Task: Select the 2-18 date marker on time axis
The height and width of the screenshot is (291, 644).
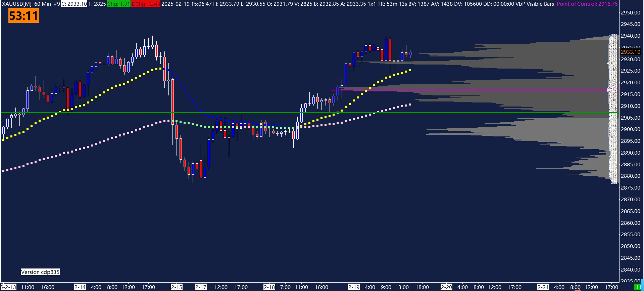Action: [x=269, y=287]
